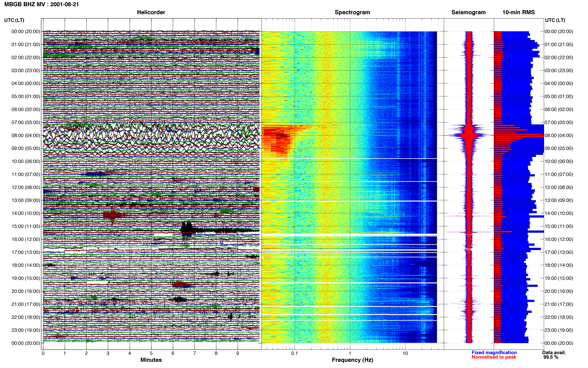Viewport: 588px width, 368px height.
Task: Click the Minutes axis label
Action: pyautogui.click(x=151, y=360)
